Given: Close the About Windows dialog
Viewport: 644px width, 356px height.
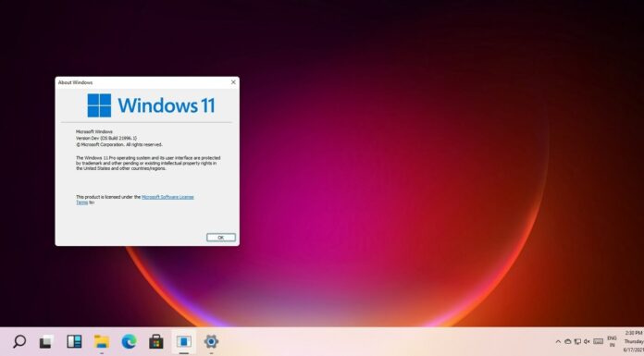Looking at the screenshot, I should (x=233, y=82).
